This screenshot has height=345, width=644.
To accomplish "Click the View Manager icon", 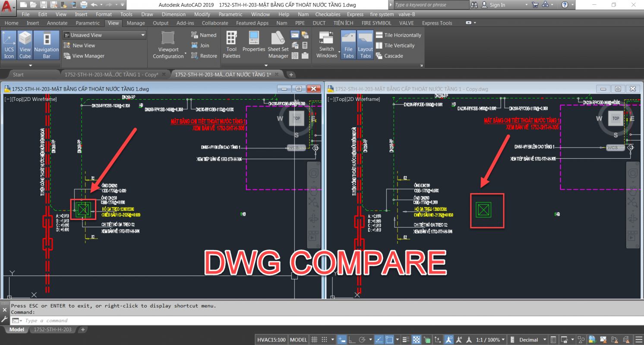I will tap(67, 56).
